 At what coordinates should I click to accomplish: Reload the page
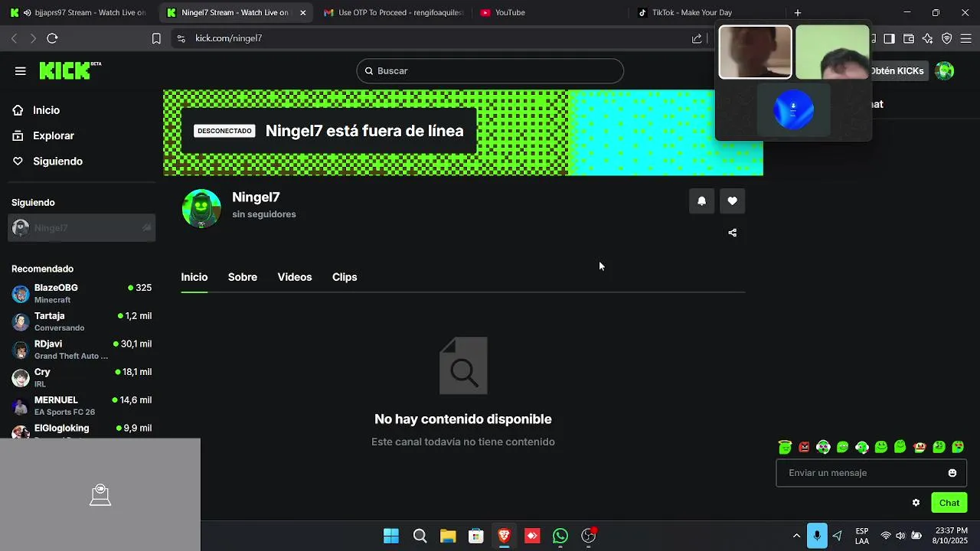(52, 38)
